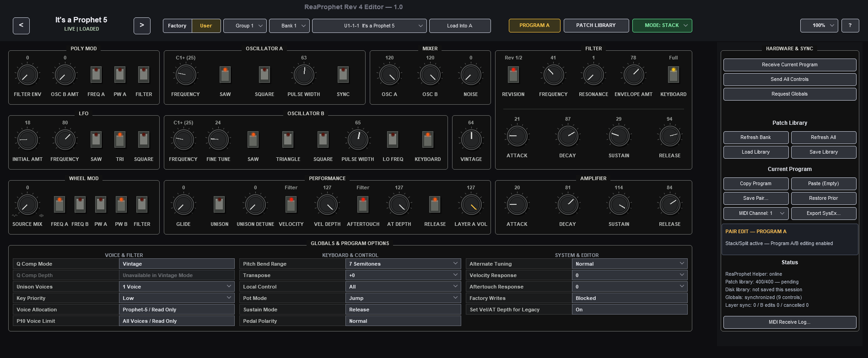Click the Filter FREQUENCY knob
The image size is (868, 358).
[553, 75]
